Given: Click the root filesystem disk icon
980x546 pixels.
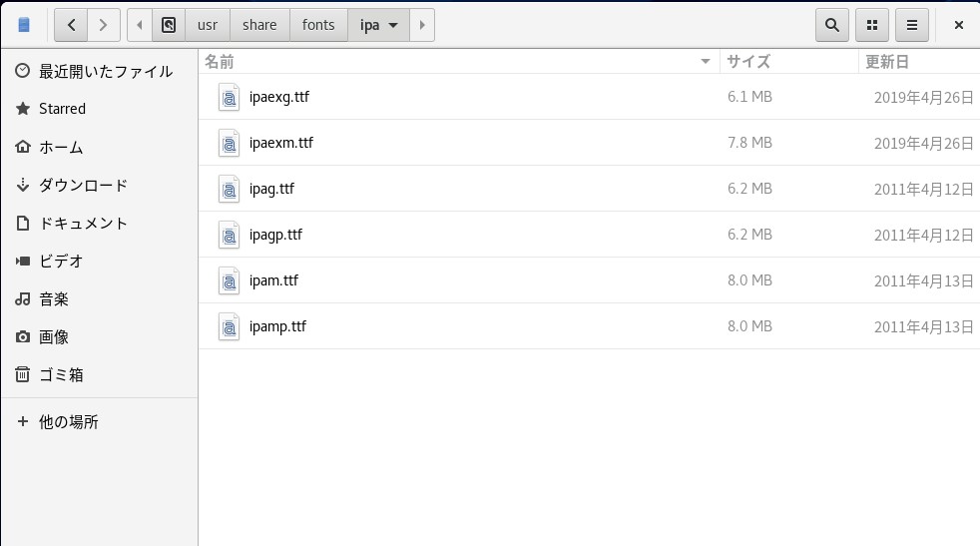Looking at the screenshot, I should (x=169, y=25).
